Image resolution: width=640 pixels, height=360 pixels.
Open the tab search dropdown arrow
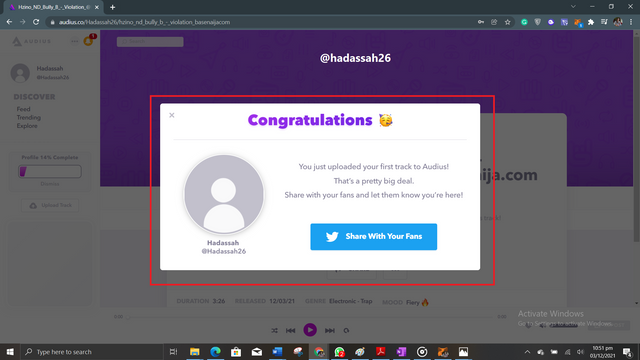[x=573, y=7]
